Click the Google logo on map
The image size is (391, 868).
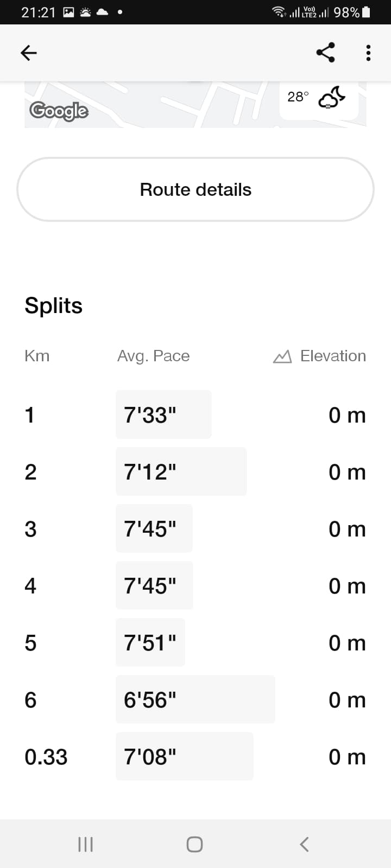[59, 111]
